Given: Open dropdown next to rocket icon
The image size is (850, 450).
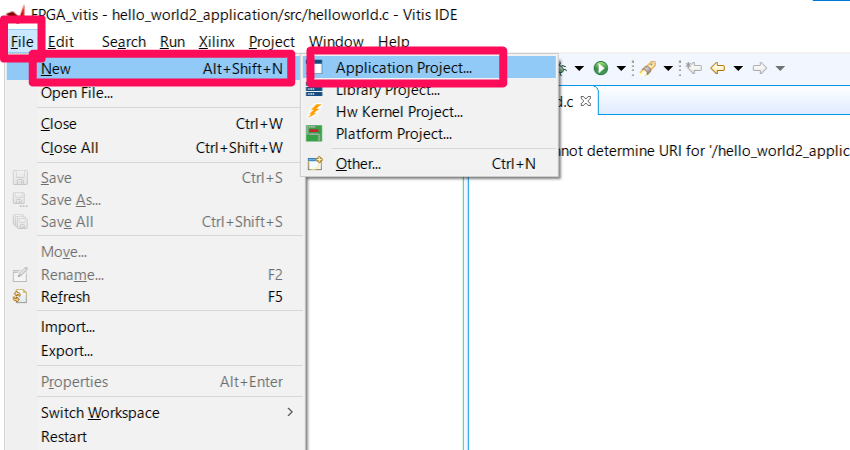Looking at the screenshot, I should pyautogui.click(x=668, y=68).
